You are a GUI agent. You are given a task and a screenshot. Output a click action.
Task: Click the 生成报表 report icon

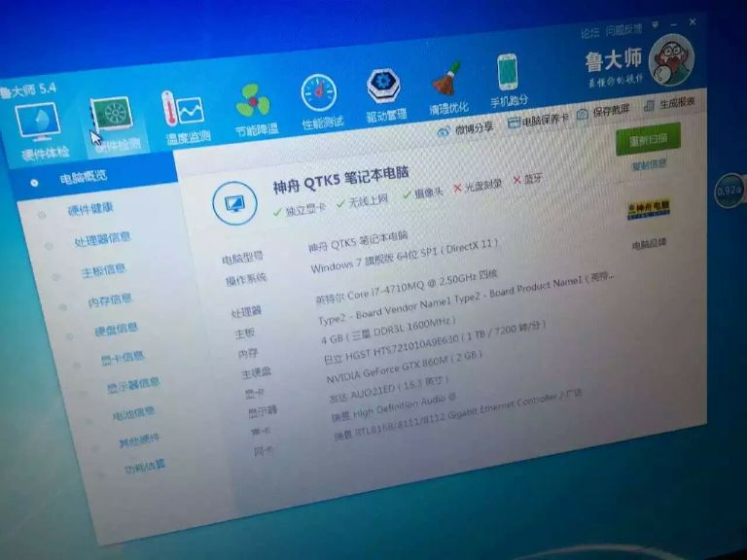[648, 106]
